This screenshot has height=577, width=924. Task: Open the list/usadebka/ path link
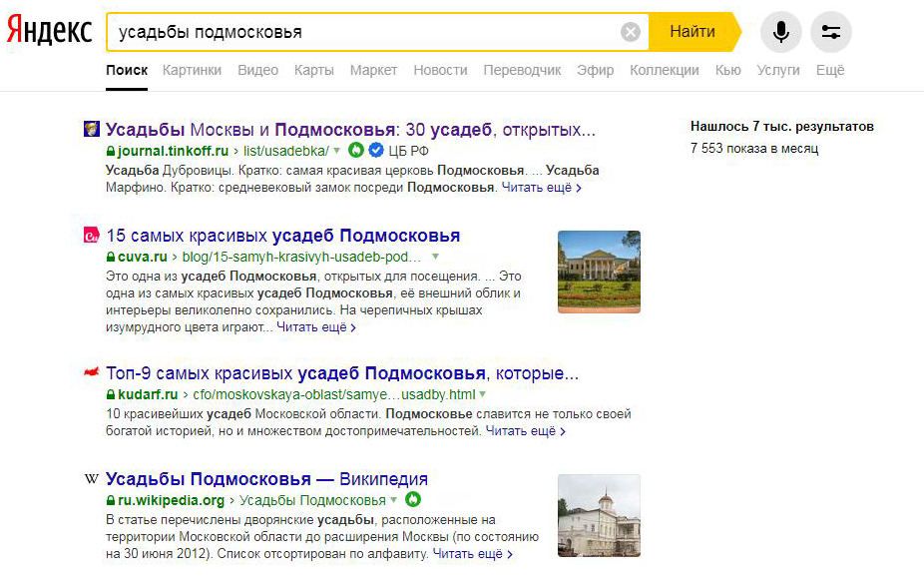pos(285,151)
